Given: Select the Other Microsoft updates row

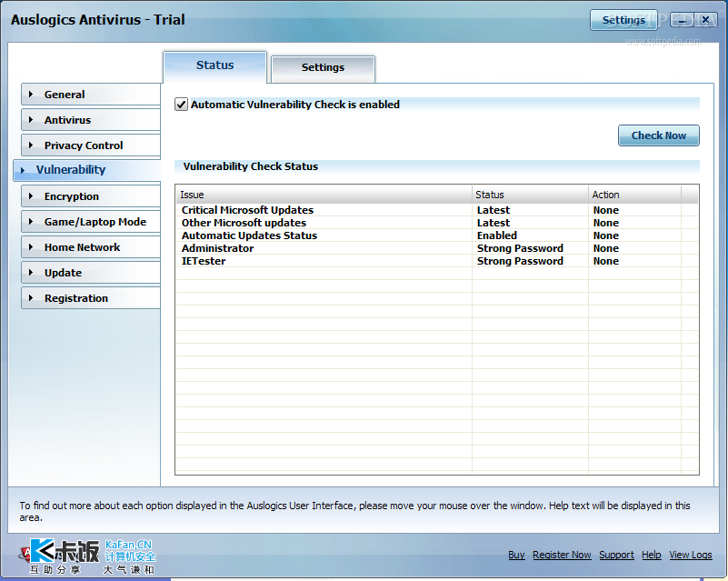Looking at the screenshot, I should (x=436, y=223).
